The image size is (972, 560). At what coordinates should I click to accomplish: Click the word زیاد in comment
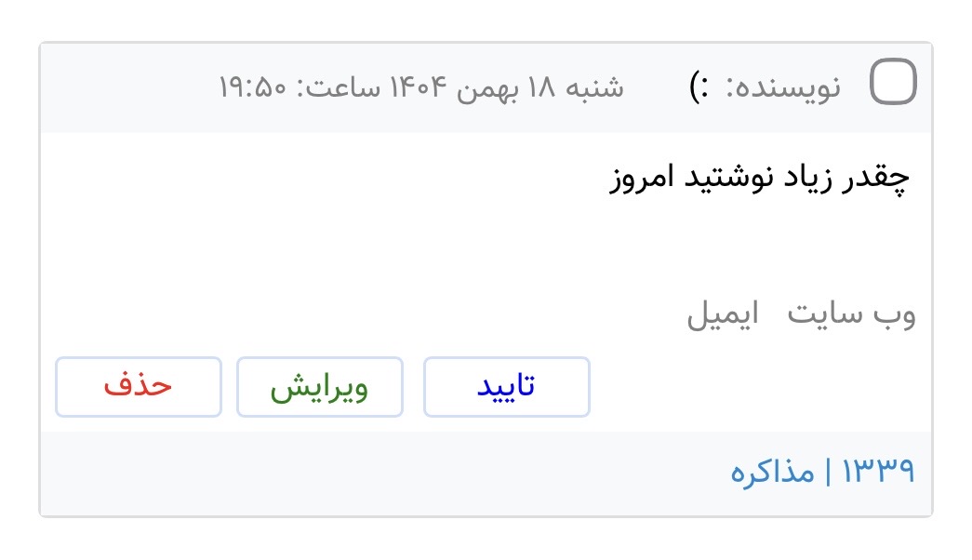(814, 178)
